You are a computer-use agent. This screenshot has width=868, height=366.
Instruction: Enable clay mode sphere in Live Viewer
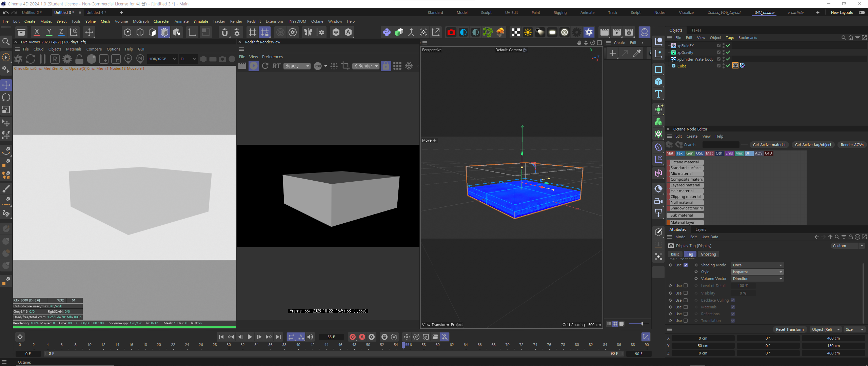tap(92, 59)
